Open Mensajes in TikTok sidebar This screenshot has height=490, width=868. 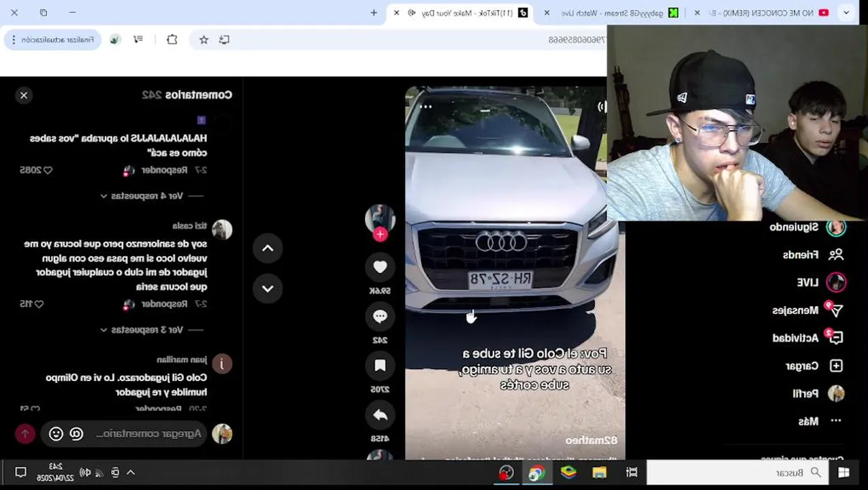(807, 310)
